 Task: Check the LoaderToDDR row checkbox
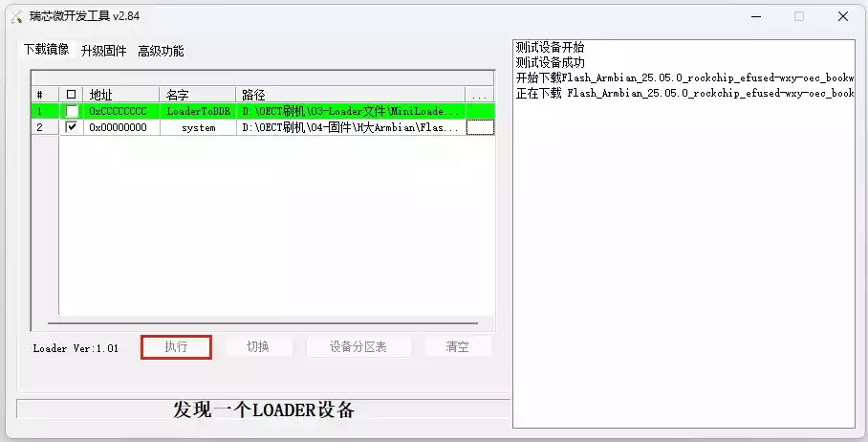point(72,111)
